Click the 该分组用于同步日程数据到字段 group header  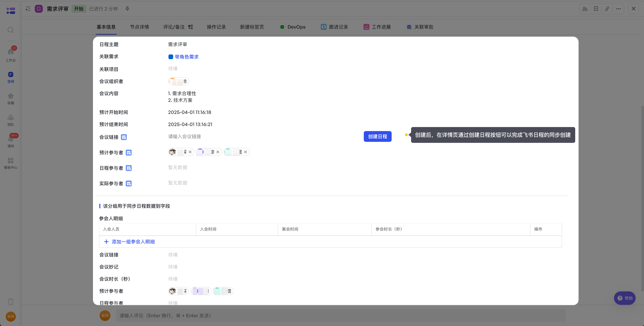click(136, 206)
